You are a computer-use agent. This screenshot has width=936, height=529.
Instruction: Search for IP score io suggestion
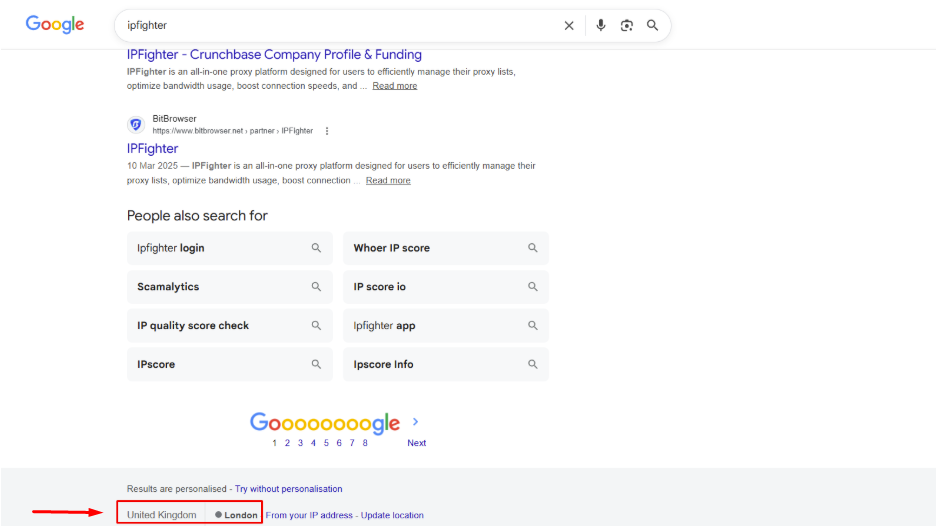coord(446,287)
